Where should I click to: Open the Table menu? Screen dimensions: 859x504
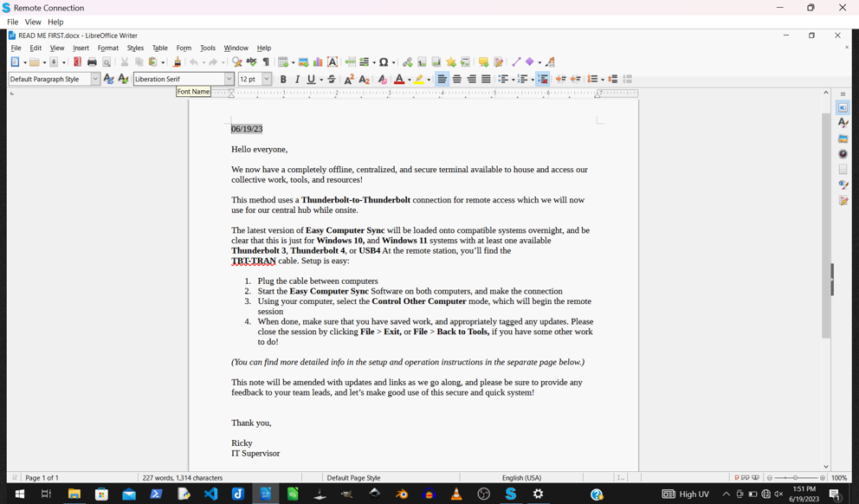[160, 48]
